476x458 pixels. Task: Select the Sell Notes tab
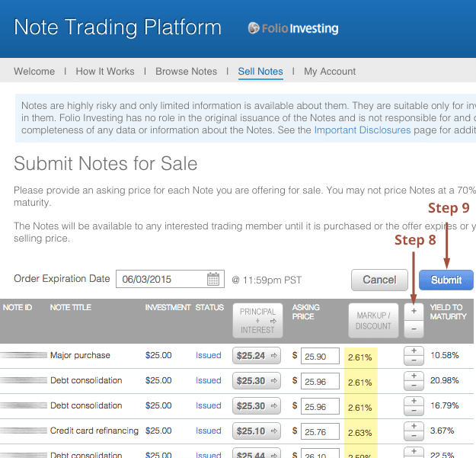[x=260, y=72]
